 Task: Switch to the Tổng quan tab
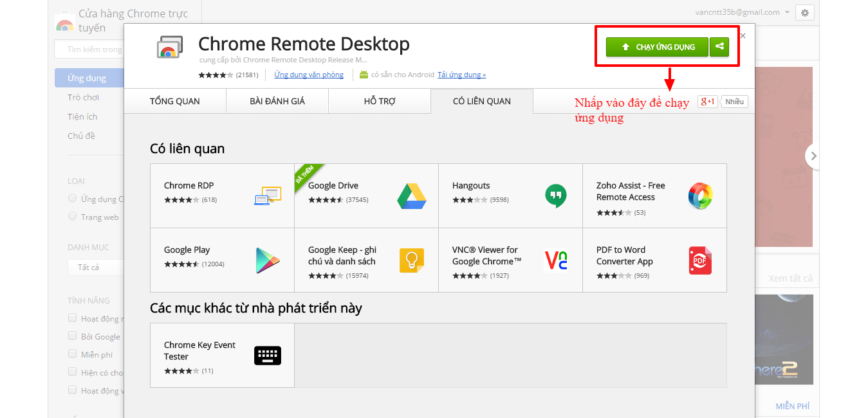click(175, 101)
